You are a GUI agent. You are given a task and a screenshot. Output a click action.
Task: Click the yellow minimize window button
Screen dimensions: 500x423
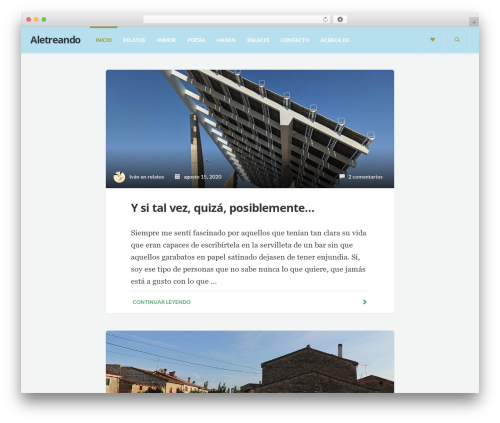[36, 19]
